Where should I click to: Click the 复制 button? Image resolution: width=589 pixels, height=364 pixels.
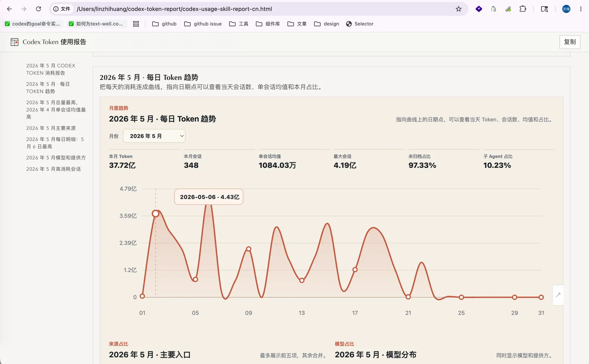(x=570, y=42)
